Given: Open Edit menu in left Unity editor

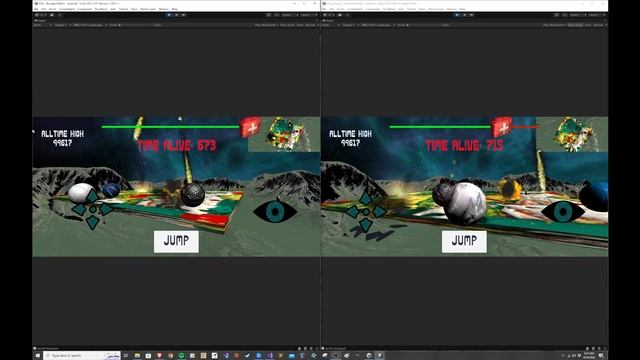Looking at the screenshot, I should click(44, 9).
